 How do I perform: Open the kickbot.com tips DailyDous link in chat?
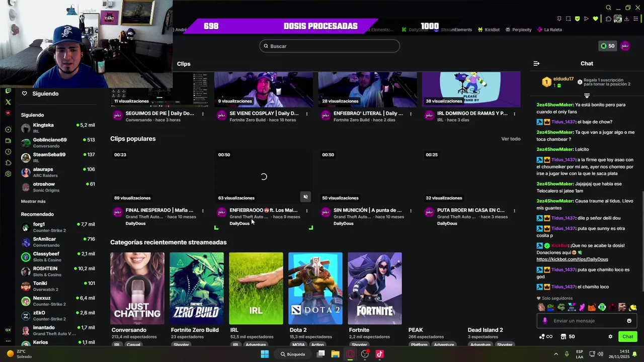click(x=572, y=259)
